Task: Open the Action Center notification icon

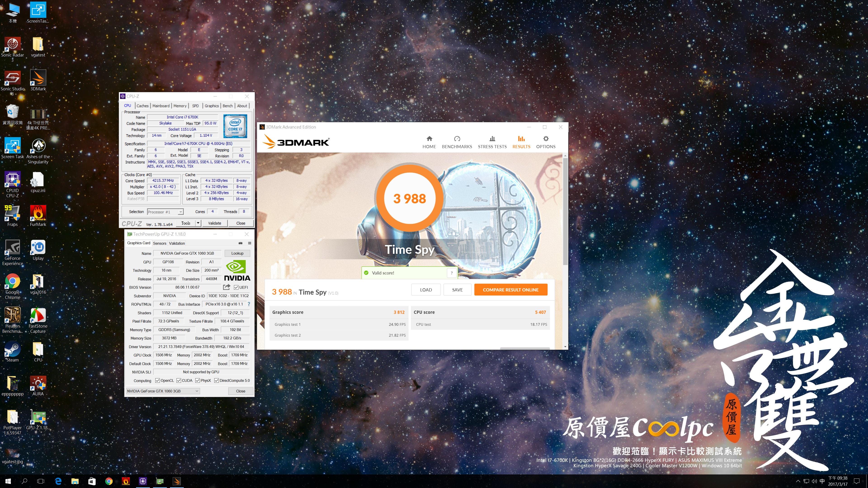Action: coord(856,481)
